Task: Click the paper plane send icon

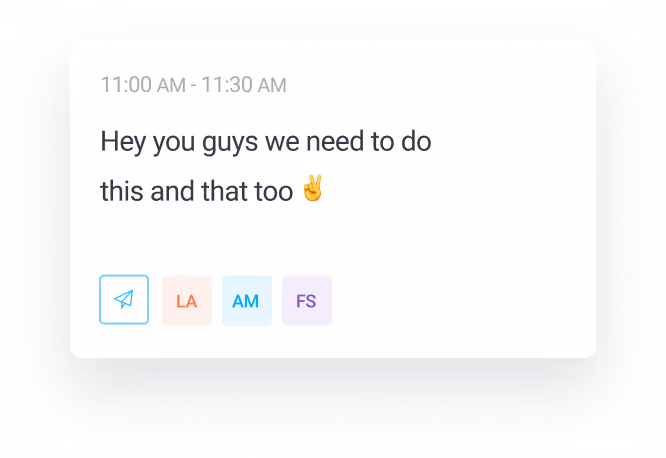Action: pos(124,300)
